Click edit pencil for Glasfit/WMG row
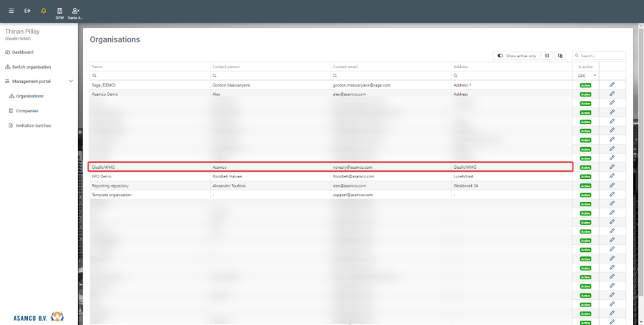Image resolution: width=644 pixels, height=325 pixels. [612, 167]
